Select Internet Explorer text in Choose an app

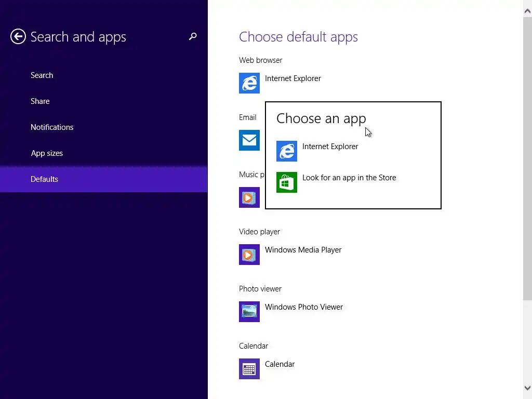pyautogui.click(x=330, y=146)
